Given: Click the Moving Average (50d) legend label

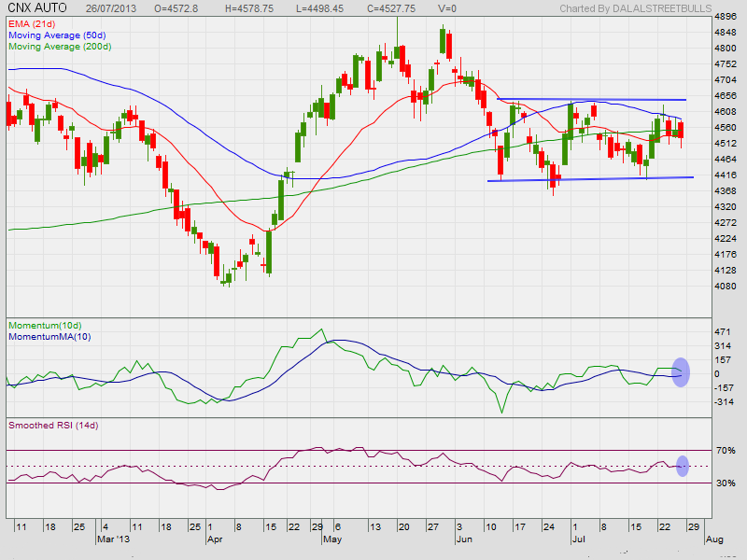Looking at the screenshot, I should [57, 35].
